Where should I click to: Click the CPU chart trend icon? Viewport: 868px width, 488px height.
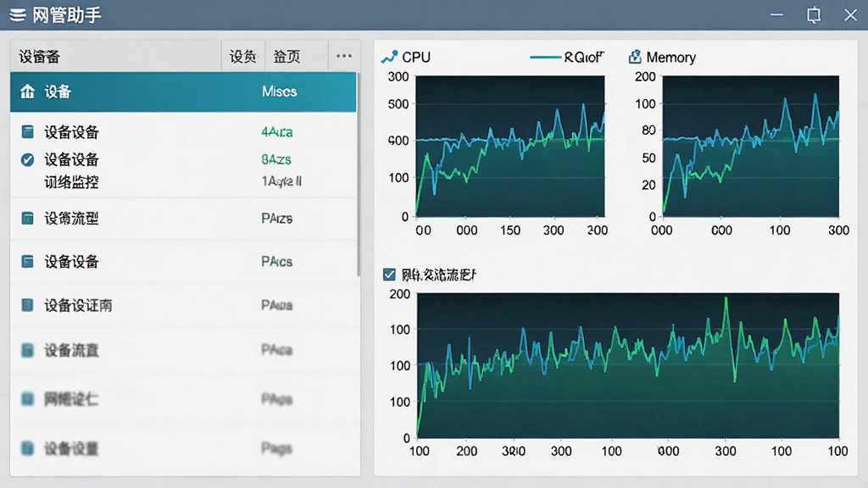point(389,57)
